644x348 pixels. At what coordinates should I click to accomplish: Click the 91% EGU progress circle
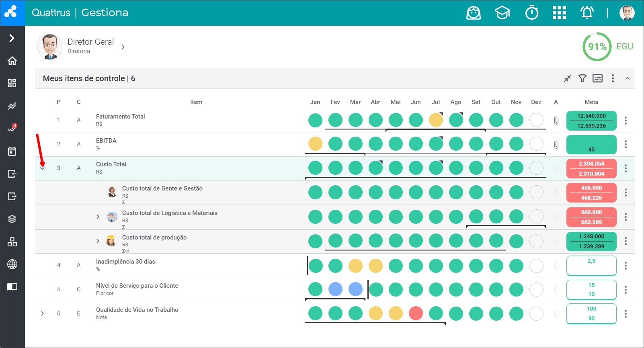597,47
